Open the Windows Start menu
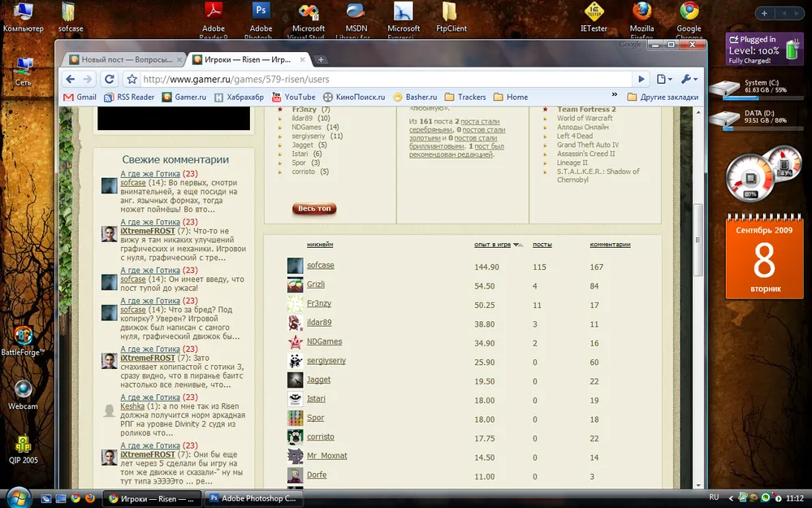The image size is (812, 508). click(18, 497)
